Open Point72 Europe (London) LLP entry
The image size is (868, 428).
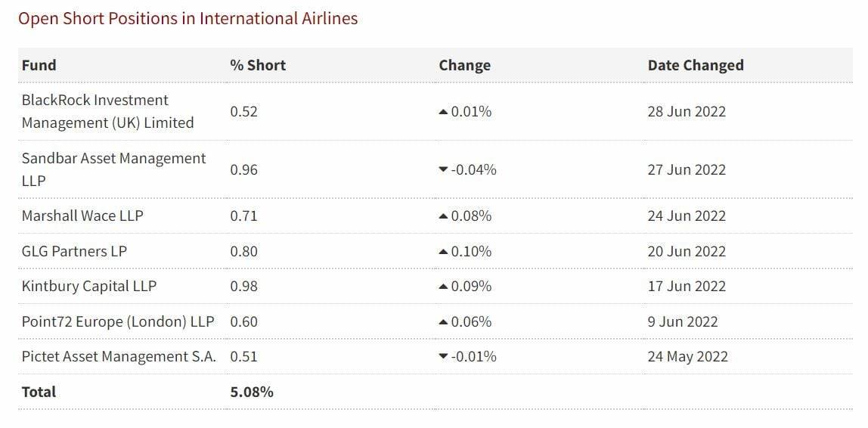click(x=118, y=321)
